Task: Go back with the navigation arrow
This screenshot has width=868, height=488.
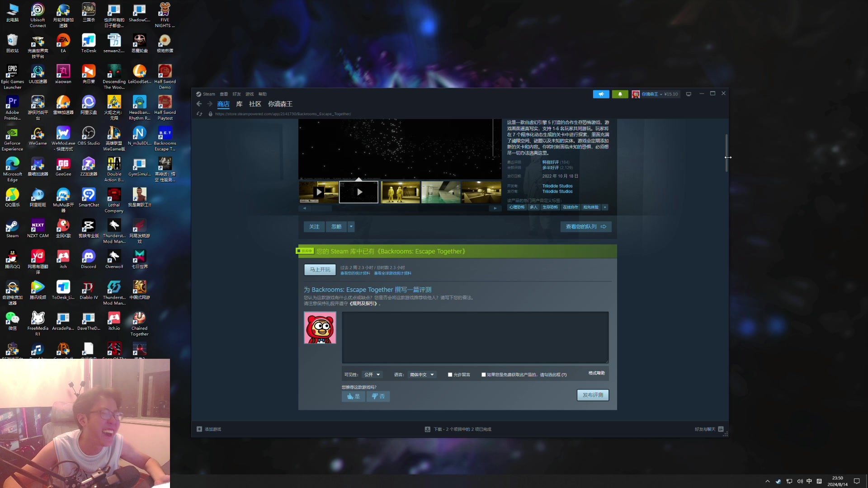Action: 199,104
